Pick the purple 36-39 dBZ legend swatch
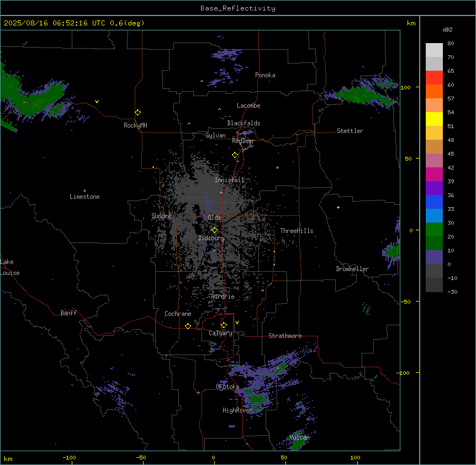This screenshot has height=465, width=476. click(434, 188)
